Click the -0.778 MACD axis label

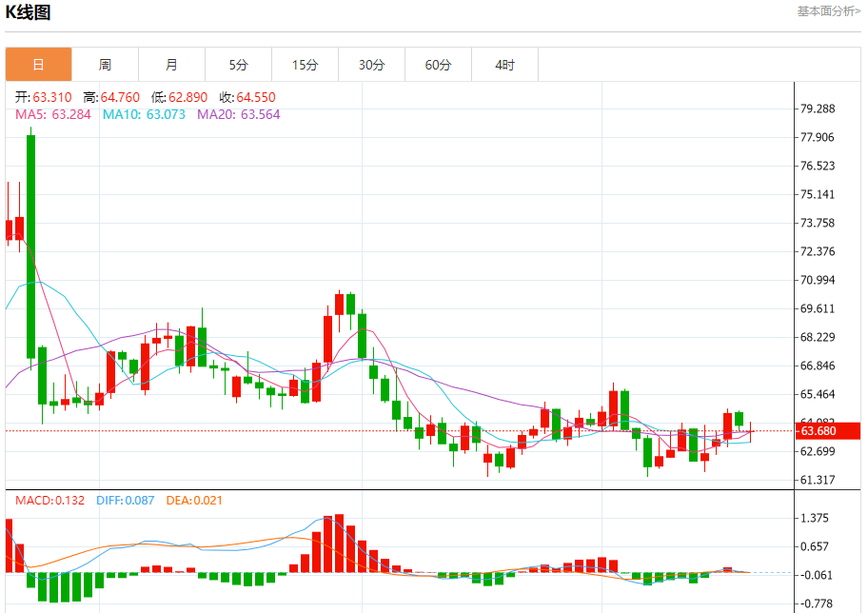pos(816,603)
